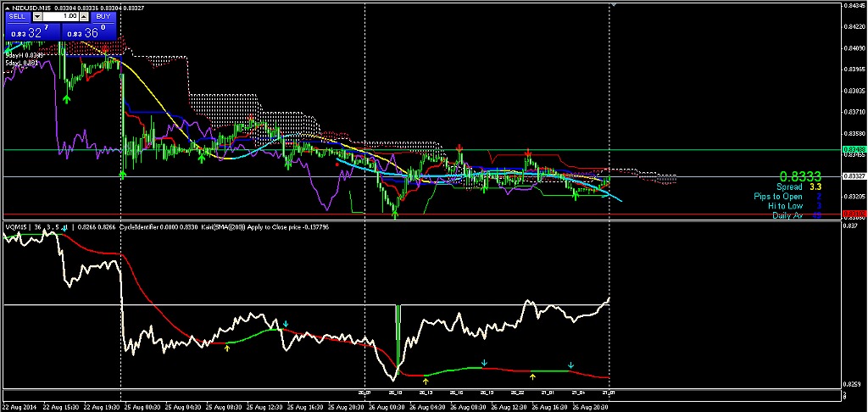The height and width of the screenshot is (412, 868).
Task: Click the BUY button in one-click panel
Action: 103,16
